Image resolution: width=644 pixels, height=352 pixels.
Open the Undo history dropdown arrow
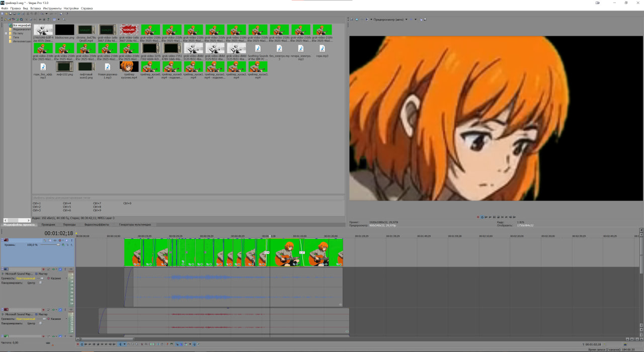(46, 14)
